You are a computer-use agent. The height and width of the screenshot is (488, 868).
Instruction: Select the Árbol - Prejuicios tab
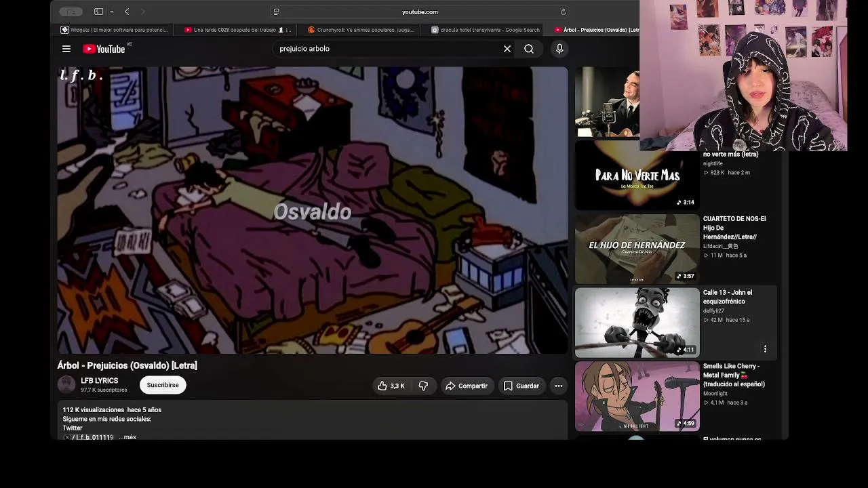click(x=597, y=30)
